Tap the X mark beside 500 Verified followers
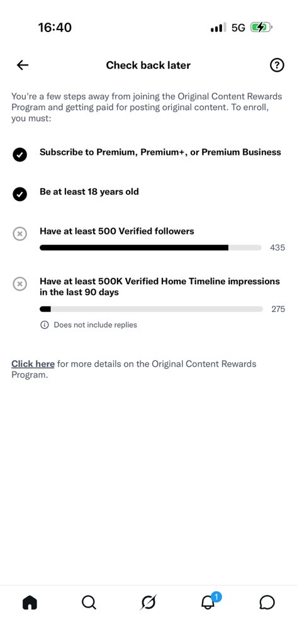Image resolution: width=297 pixels, height=644 pixels. click(x=20, y=234)
